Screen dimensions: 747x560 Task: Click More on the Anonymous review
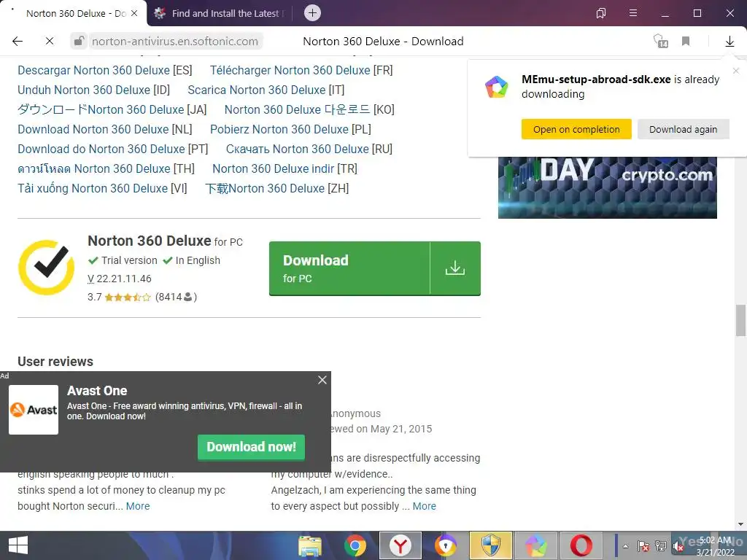coord(424,506)
